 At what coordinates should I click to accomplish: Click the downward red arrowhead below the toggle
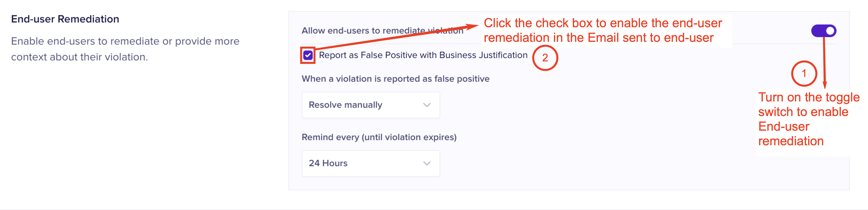(x=824, y=85)
